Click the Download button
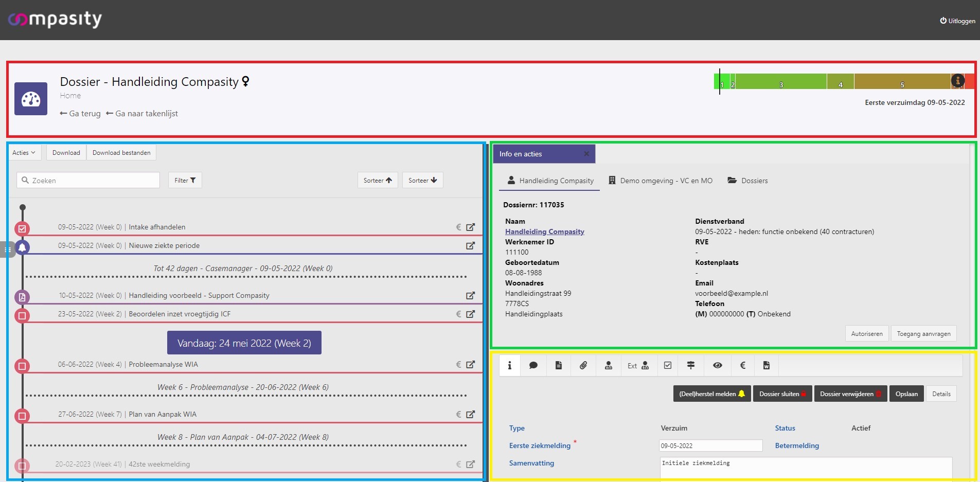 point(66,153)
